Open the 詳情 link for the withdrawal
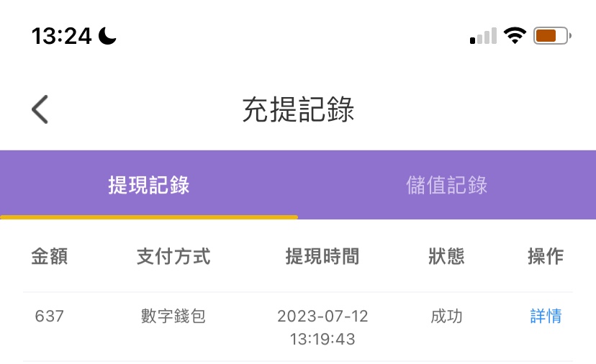The width and height of the screenshot is (596, 364). coord(546,316)
